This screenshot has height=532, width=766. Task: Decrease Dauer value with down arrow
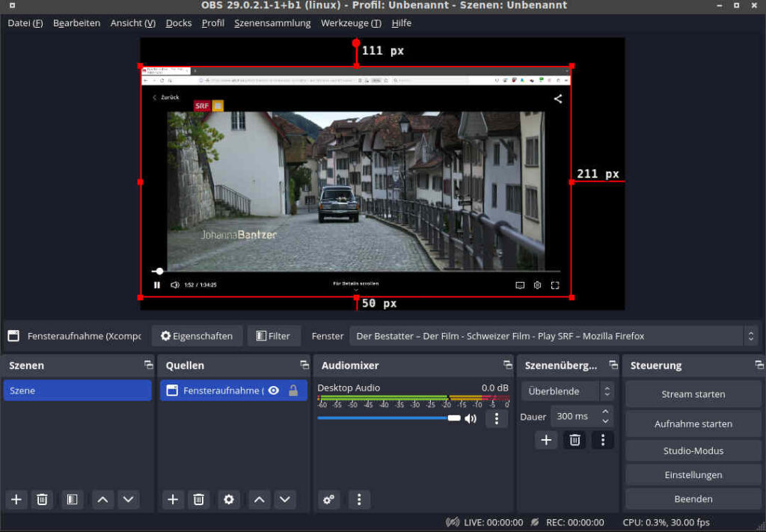[x=605, y=421]
